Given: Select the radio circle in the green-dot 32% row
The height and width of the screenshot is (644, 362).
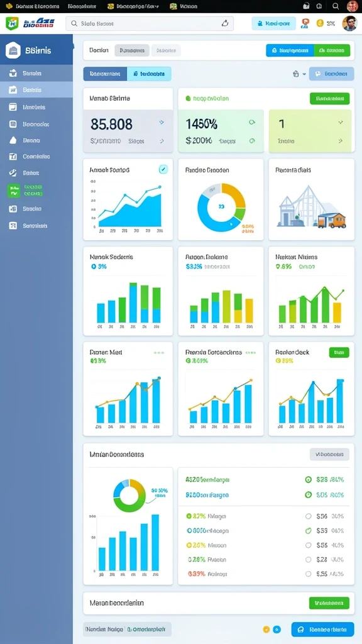Looking at the screenshot, I should [308, 516].
